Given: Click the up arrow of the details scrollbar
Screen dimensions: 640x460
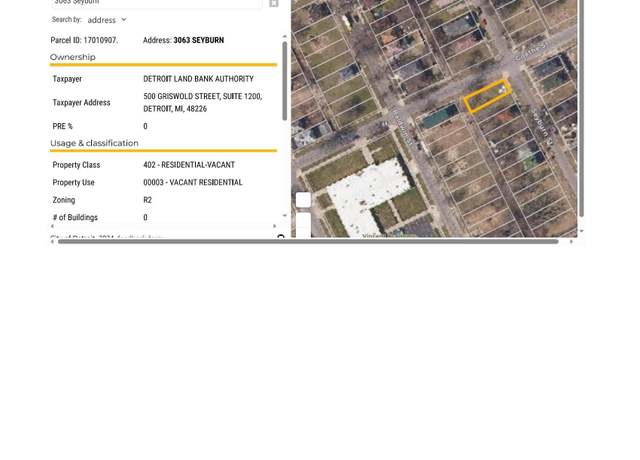Looking at the screenshot, I should (284, 37).
